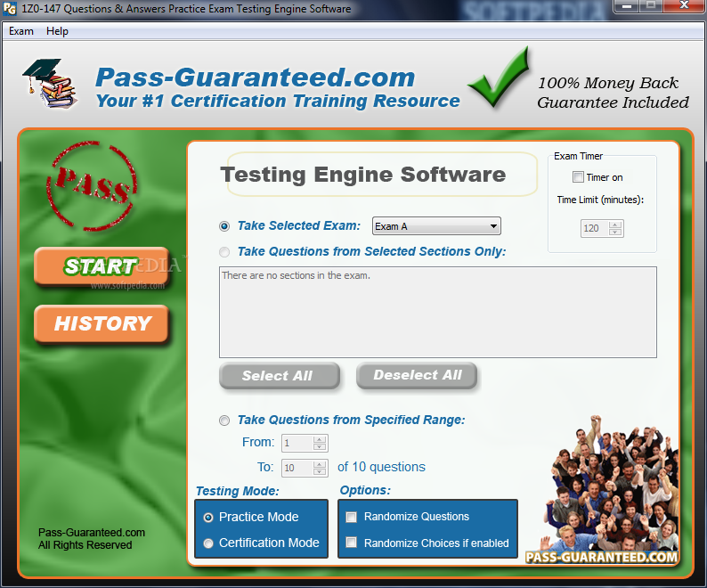
Task: Choose Take Questions from Selected Sections Only
Action: [x=224, y=252]
